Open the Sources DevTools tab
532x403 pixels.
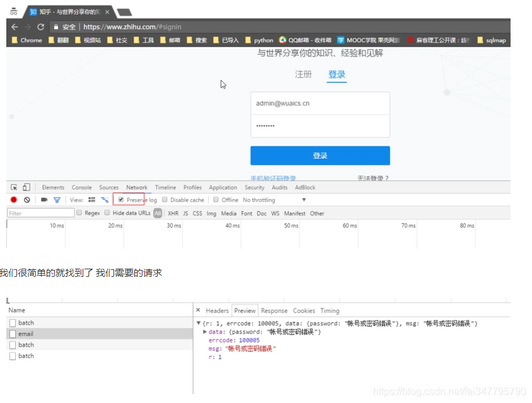point(108,187)
